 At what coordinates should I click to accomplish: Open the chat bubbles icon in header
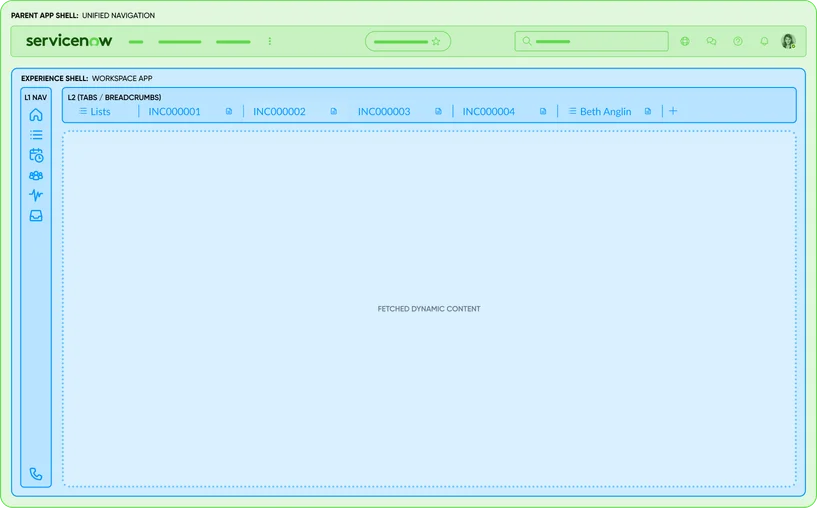pyautogui.click(x=711, y=42)
